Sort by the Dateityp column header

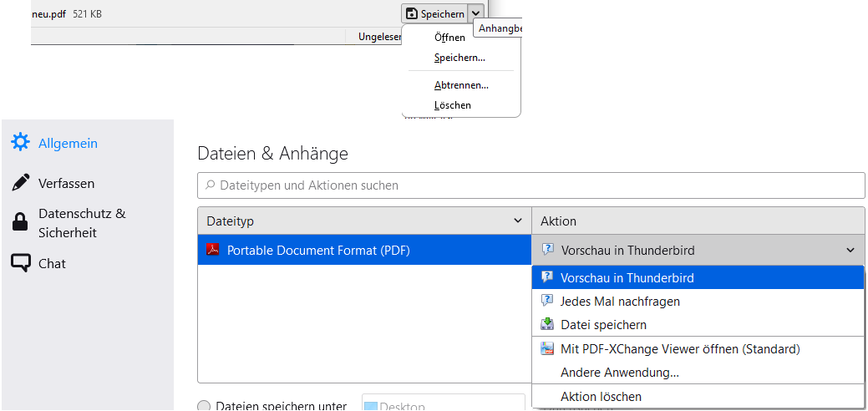coord(364,221)
